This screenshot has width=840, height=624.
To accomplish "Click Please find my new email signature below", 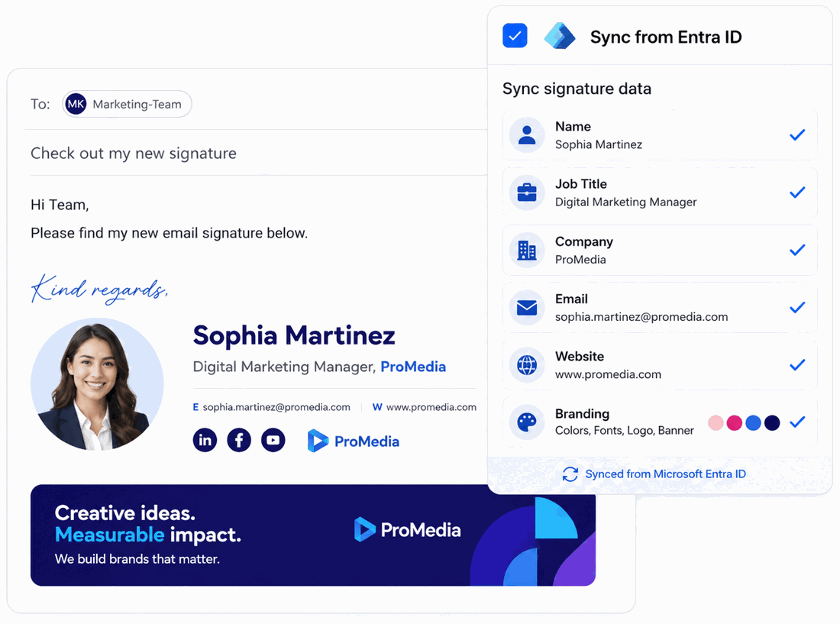I will click(170, 233).
